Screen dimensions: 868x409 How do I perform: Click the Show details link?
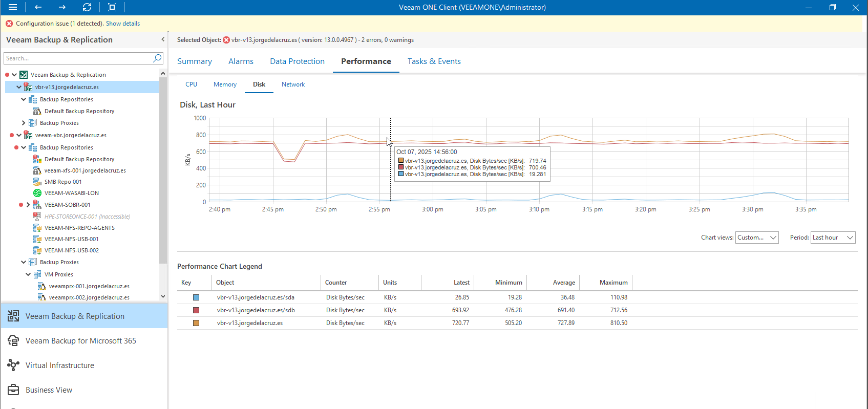(122, 24)
